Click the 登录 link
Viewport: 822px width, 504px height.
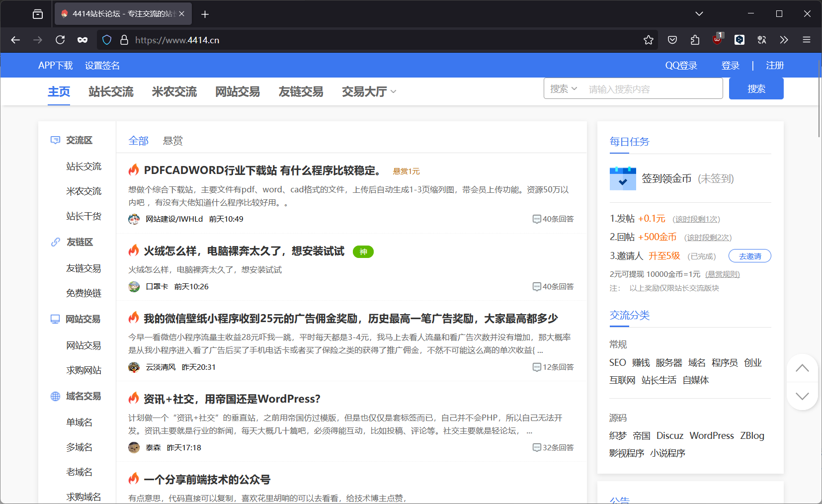tap(730, 66)
